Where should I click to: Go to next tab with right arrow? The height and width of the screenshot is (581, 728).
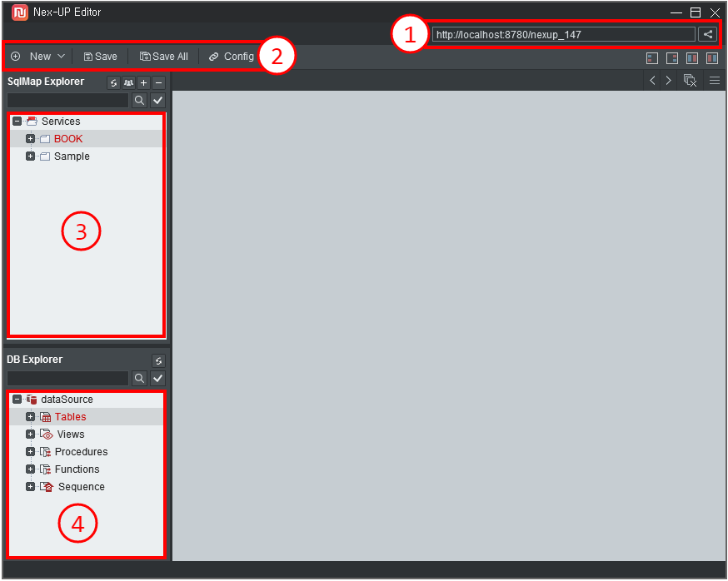point(669,80)
